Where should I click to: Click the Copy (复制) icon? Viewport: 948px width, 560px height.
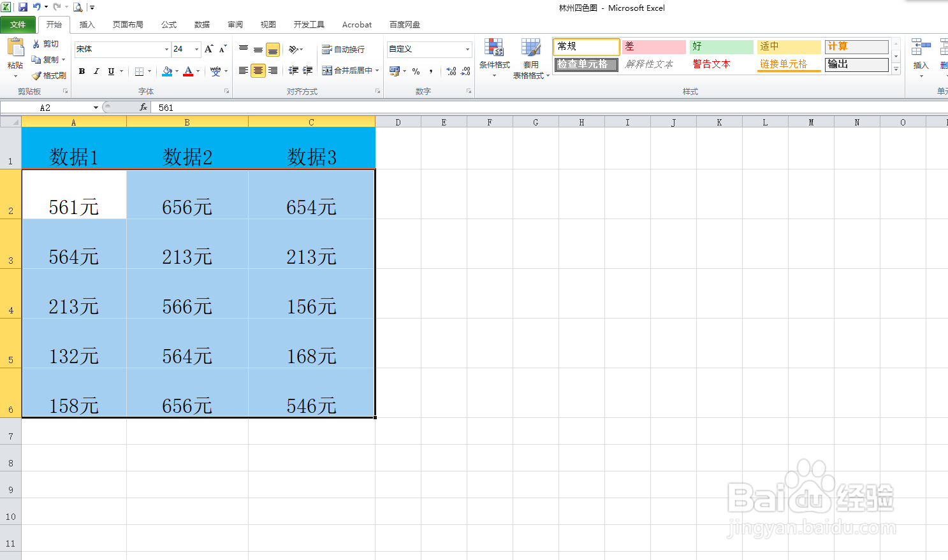[36, 59]
